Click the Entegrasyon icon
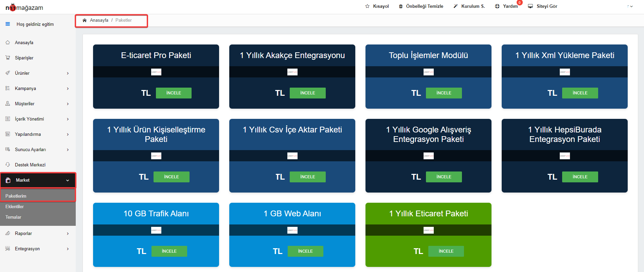 (8, 249)
